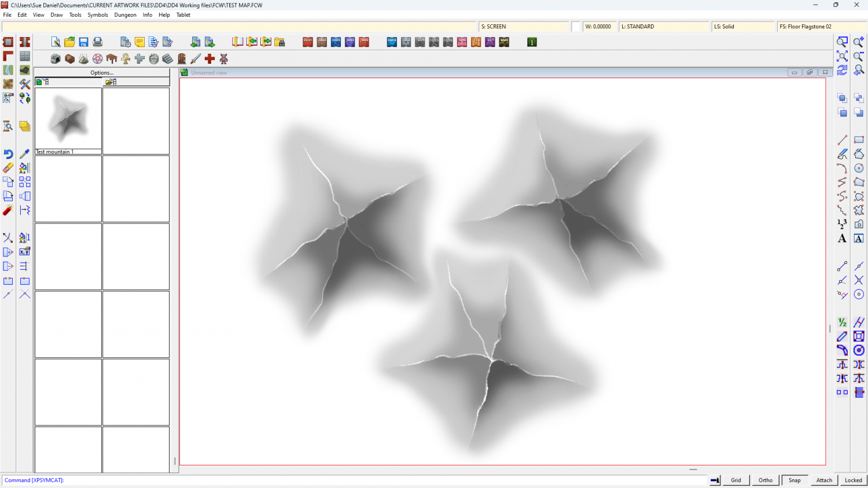The image size is (868, 488).
Task: Click the Options... button in symbol catalog
Action: (102, 73)
